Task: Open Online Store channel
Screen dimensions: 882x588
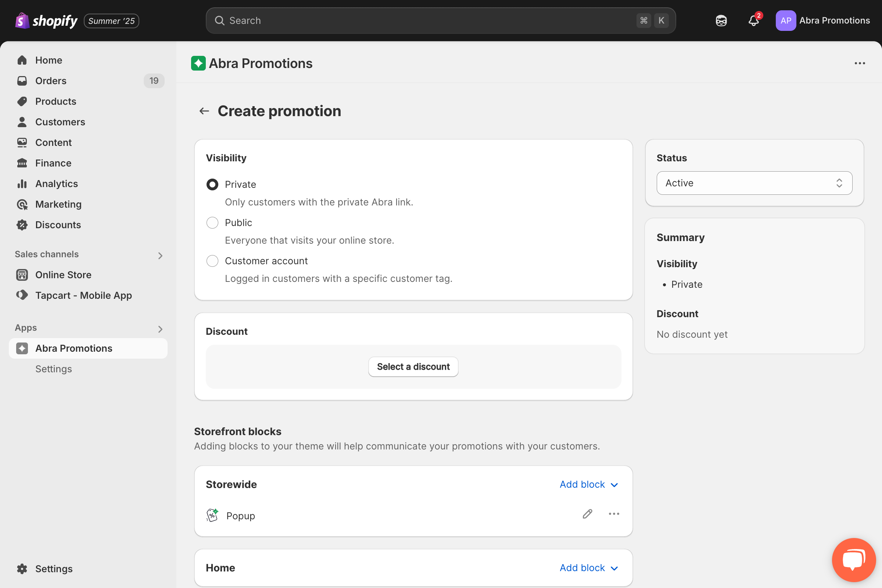Action: [x=88, y=275]
